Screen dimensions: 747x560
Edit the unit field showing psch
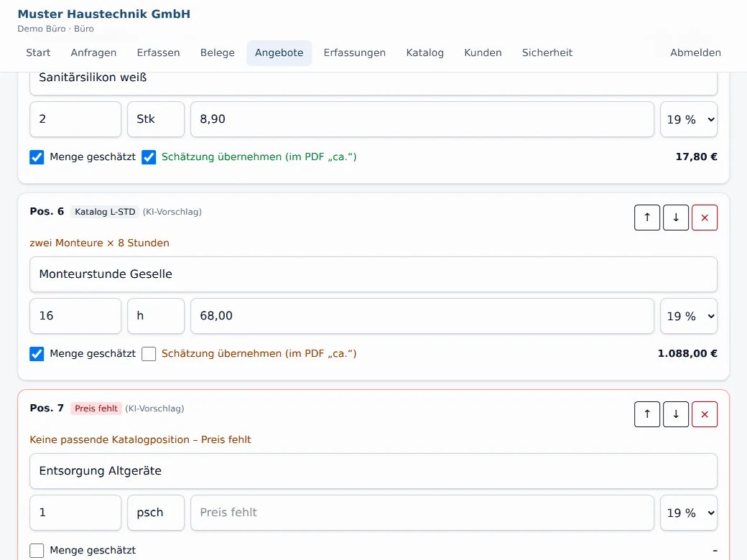156,513
